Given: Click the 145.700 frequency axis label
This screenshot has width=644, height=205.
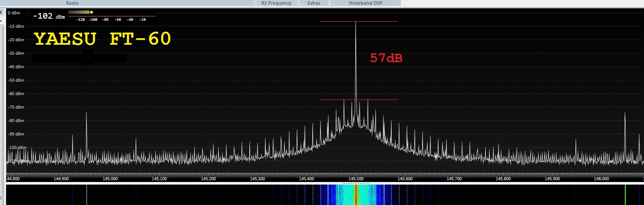Looking at the screenshot, I should point(454,179).
